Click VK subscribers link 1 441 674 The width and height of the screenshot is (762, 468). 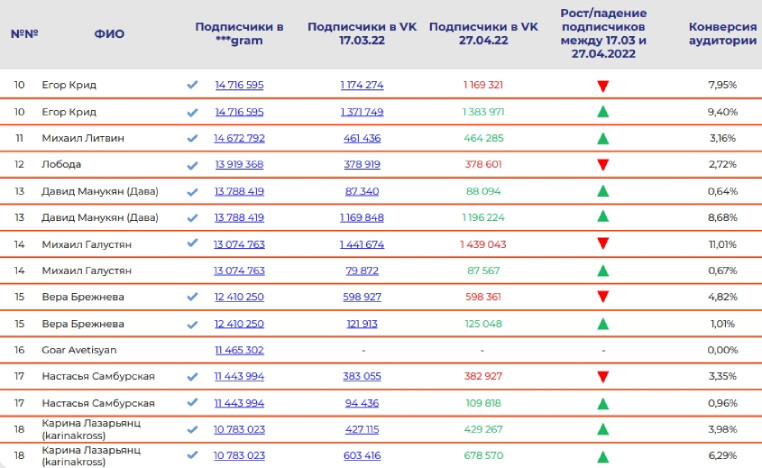[362, 244]
